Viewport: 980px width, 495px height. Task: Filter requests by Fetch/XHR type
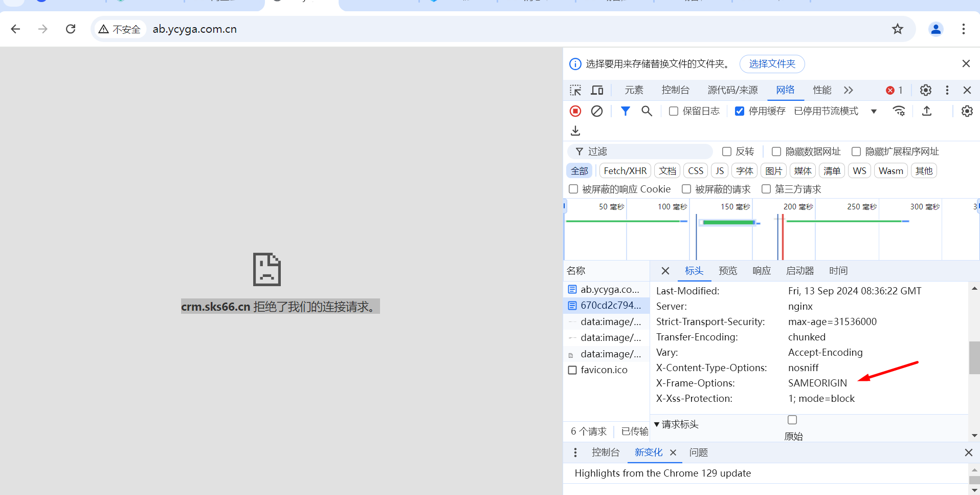[x=625, y=171]
